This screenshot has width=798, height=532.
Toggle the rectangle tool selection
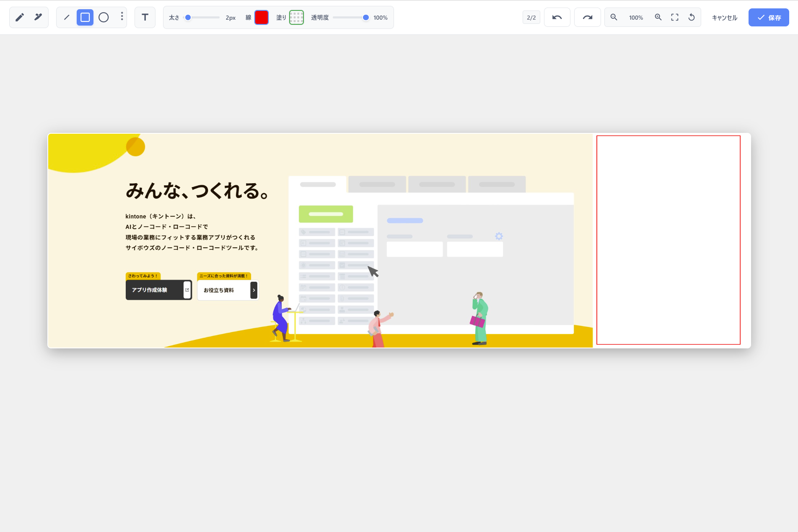pos(85,17)
